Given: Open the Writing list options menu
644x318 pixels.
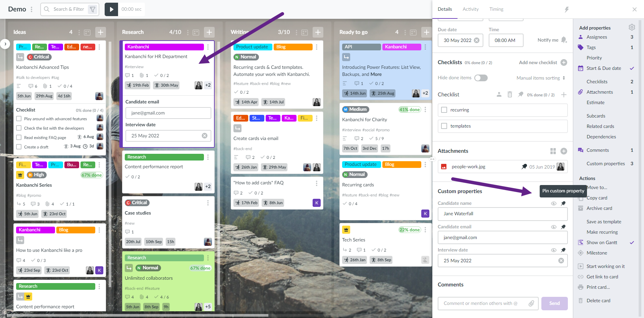Looking at the screenshot, I should tap(297, 32).
